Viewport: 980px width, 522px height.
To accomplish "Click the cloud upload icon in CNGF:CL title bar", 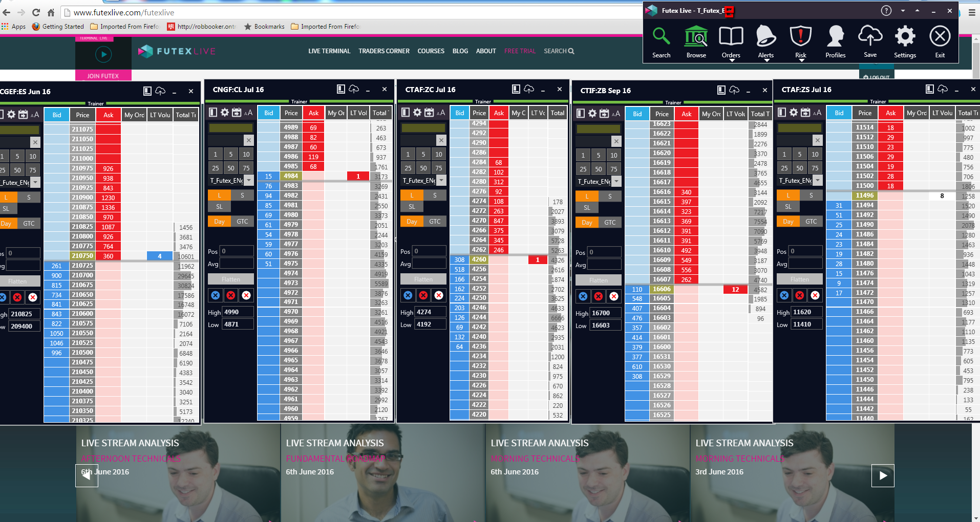I will coord(354,89).
